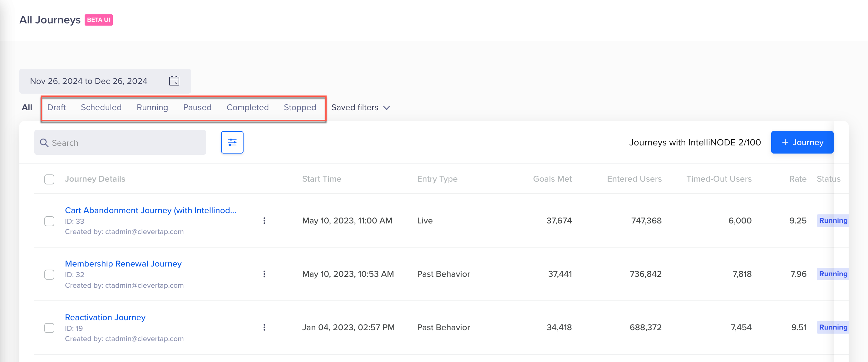Click the Goals Met column header
868x362 pixels.
click(x=552, y=179)
